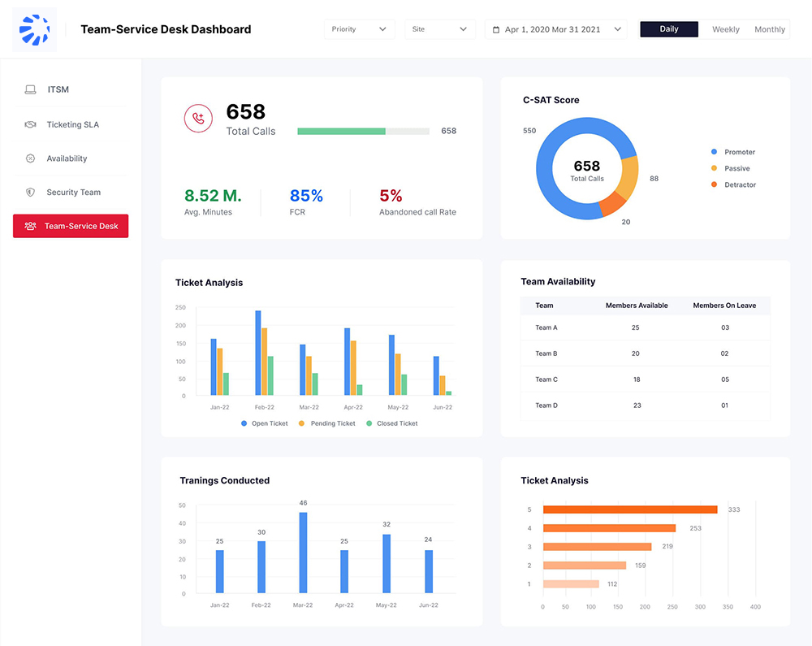Click the Team-Service Desk people icon
This screenshot has width=812, height=646.
click(x=30, y=226)
